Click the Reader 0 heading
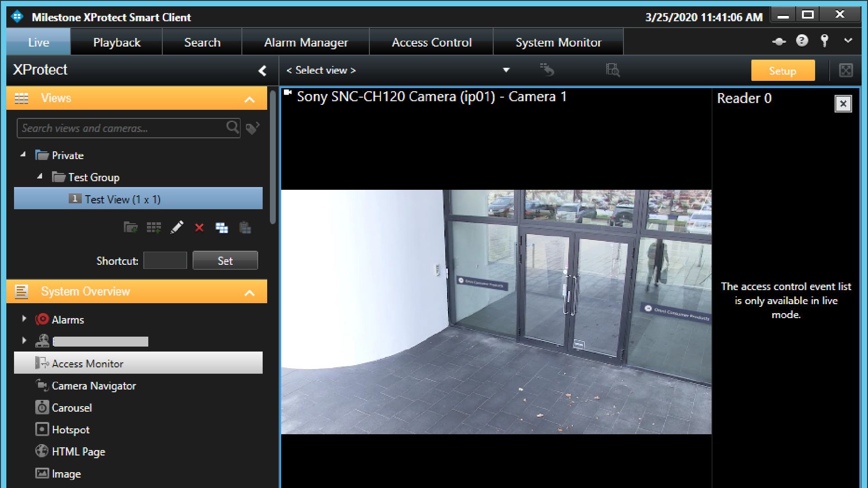Screen dimensions: 868x488 [x=744, y=98]
